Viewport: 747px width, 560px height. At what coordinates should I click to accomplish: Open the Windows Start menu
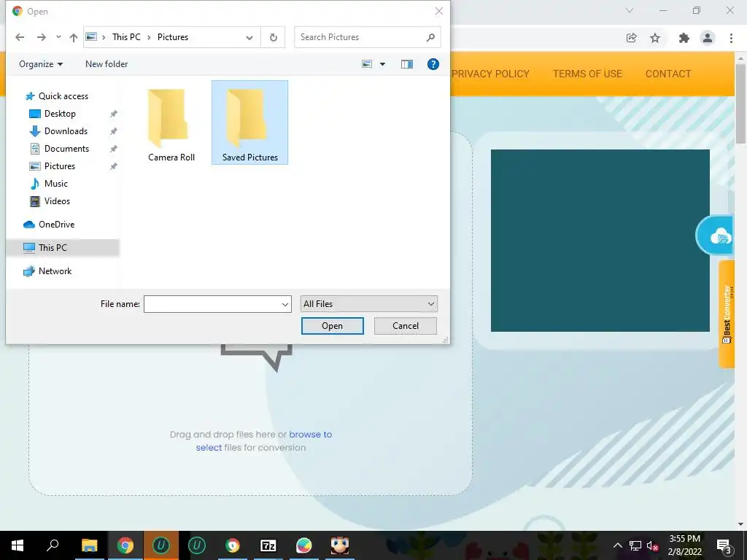18,545
